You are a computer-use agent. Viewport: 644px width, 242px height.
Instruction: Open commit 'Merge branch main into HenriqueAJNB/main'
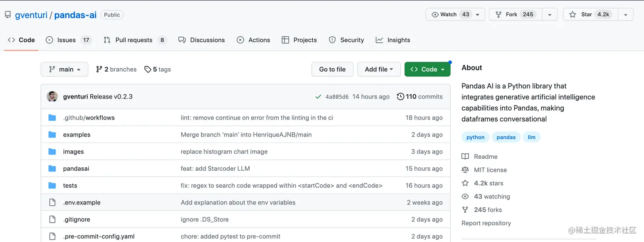coord(246,135)
